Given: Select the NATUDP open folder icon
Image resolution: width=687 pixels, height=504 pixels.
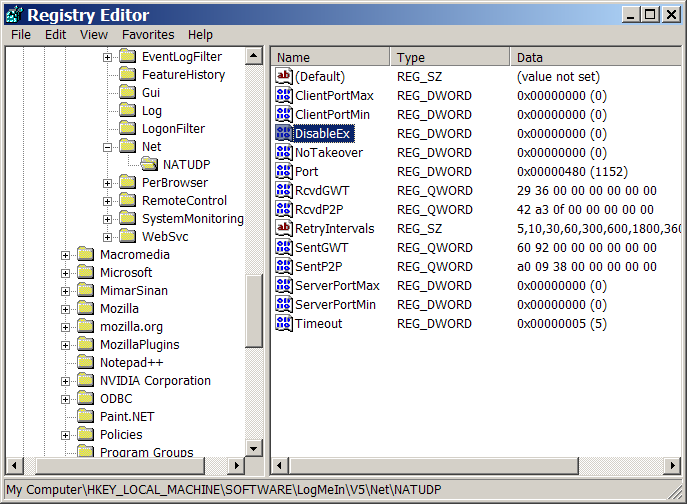Looking at the screenshot, I should pos(149,165).
